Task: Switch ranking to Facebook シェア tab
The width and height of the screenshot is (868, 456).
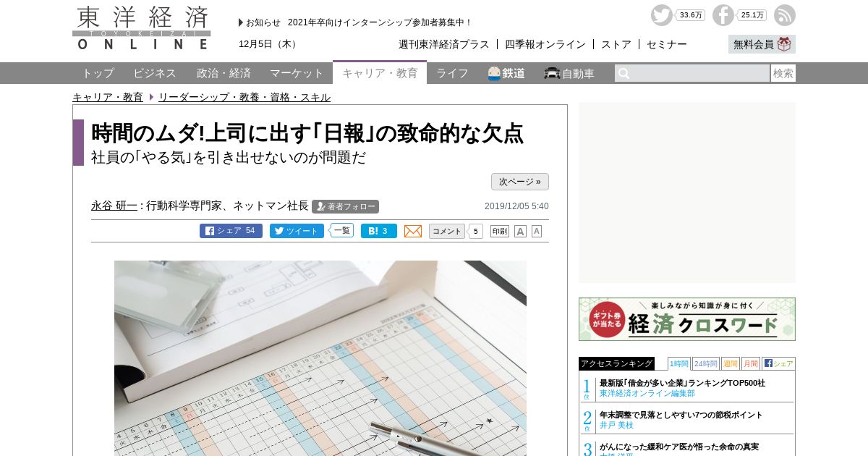Action: [778, 363]
